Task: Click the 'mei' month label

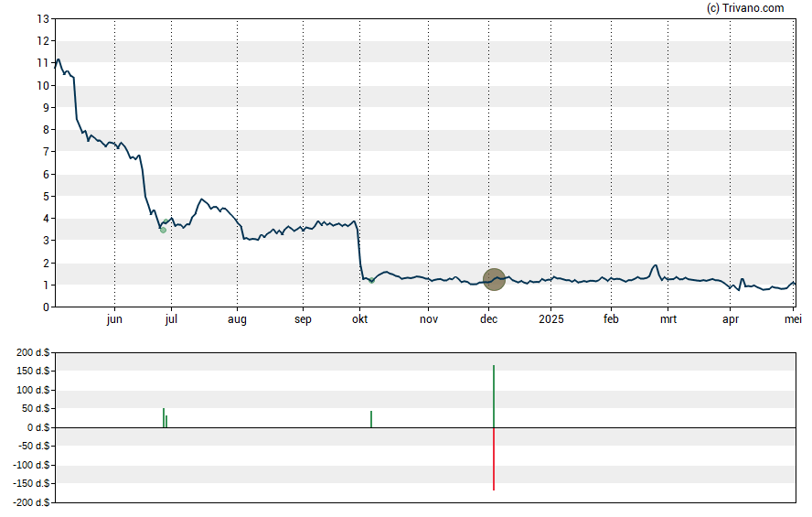Action: 793,319
